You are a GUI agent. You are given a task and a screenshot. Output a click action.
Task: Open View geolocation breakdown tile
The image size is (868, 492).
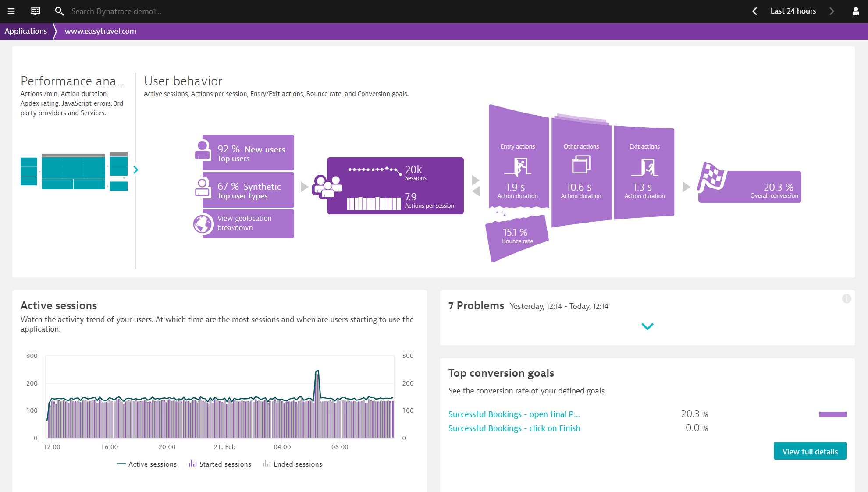(248, 223)
